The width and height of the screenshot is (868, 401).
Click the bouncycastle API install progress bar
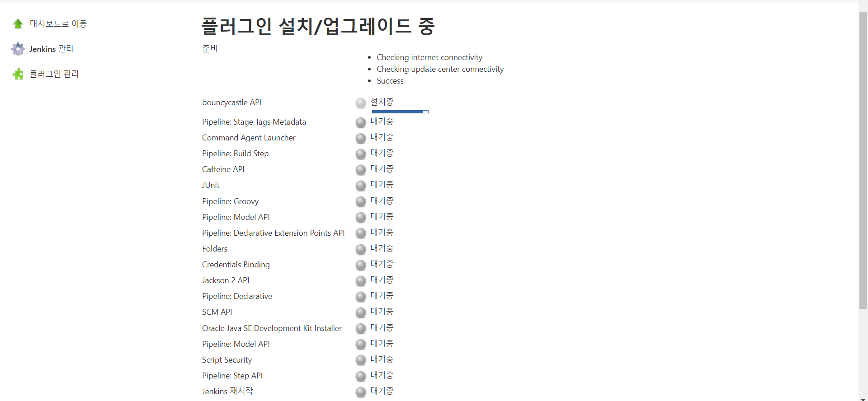coord(400,112)
